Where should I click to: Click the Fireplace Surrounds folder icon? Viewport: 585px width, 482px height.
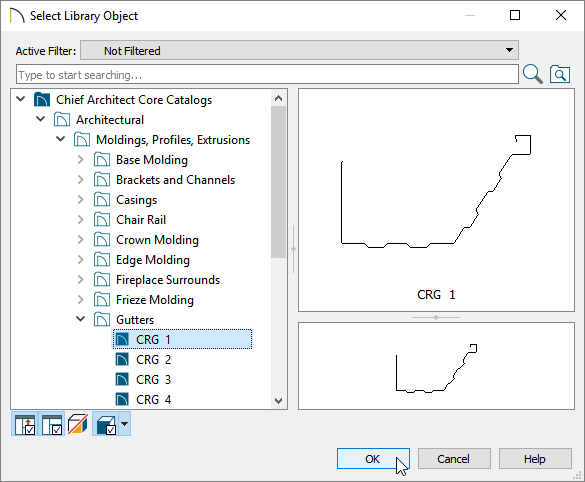[102, 280]
